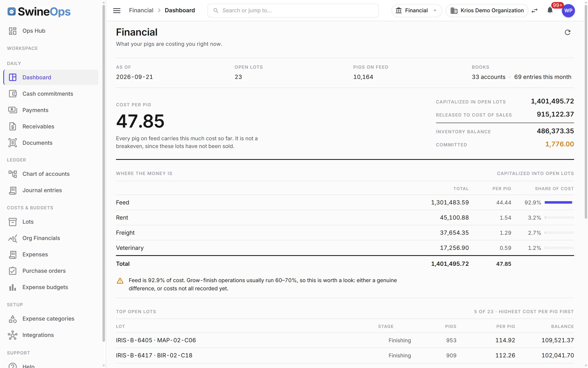This screenshot has height=368, width=588.
Task: Click the switch organization arrows icon
Action: point(535,10)
